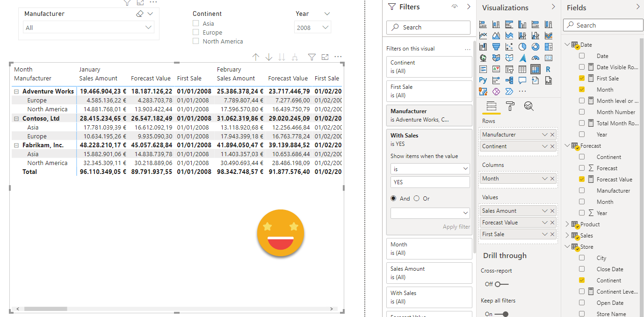Select the Pie chart visualization icon
Viewport: 644px width, 317px height.
pyautogui.click(x=522, y=47)
